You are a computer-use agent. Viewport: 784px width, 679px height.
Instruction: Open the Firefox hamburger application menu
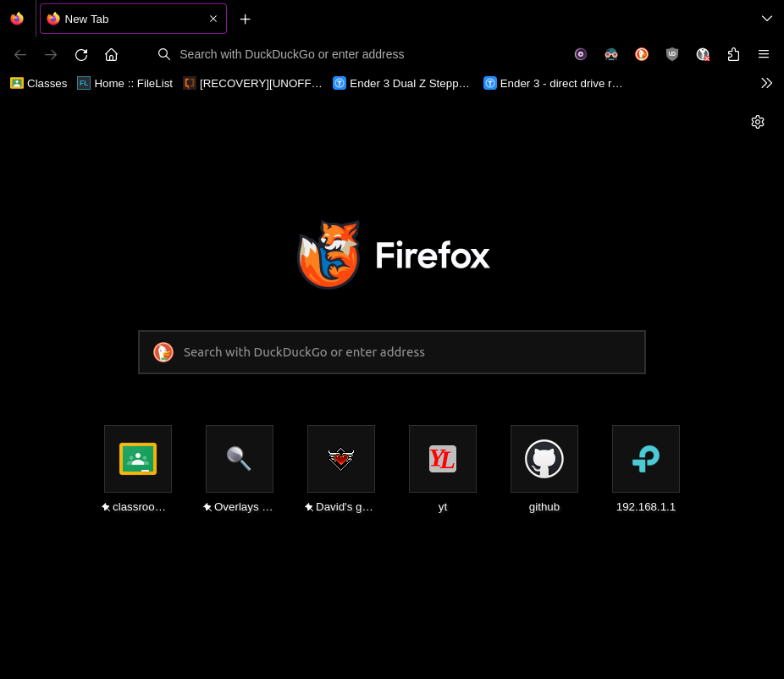(764, 54)
